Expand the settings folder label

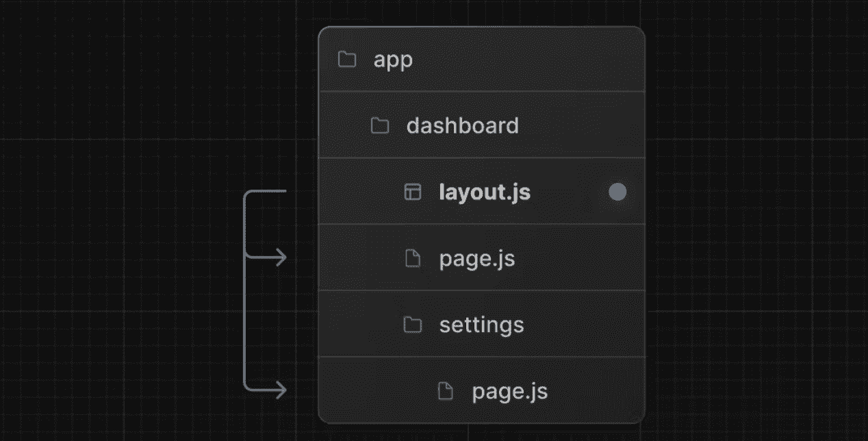coord(481,325)
